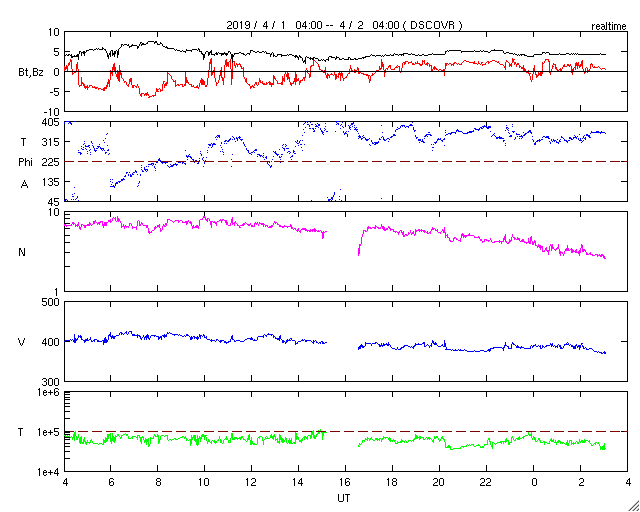Click the "1e+5" temperature tick label

tap(49, 432)
